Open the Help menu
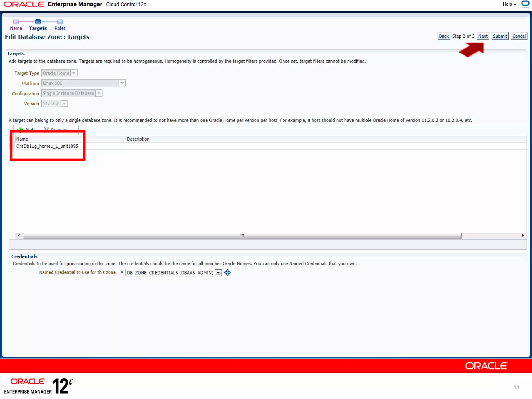This screenshot has height=399, width=532. (509, 4)
